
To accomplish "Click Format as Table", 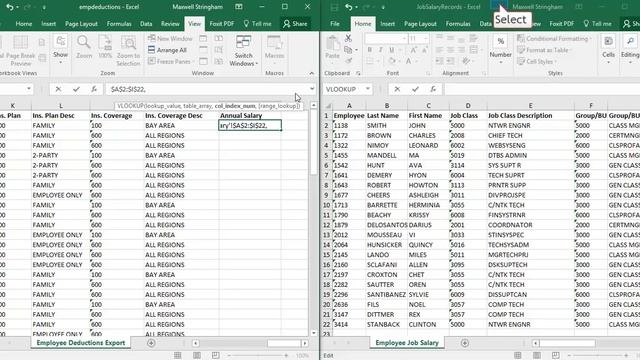I will (x=544, y=50).
